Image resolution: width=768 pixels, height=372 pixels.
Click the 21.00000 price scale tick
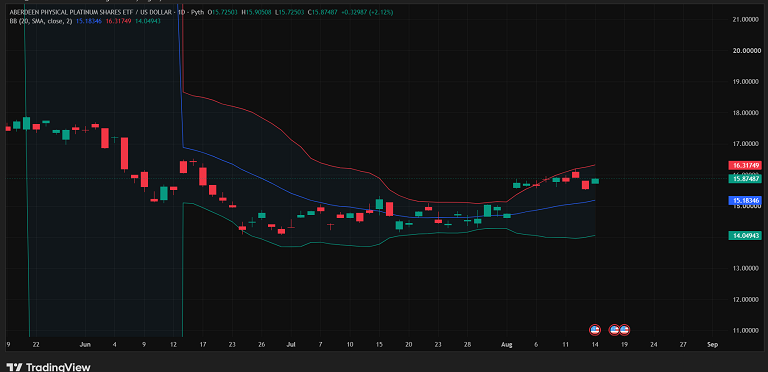(745, 19)
